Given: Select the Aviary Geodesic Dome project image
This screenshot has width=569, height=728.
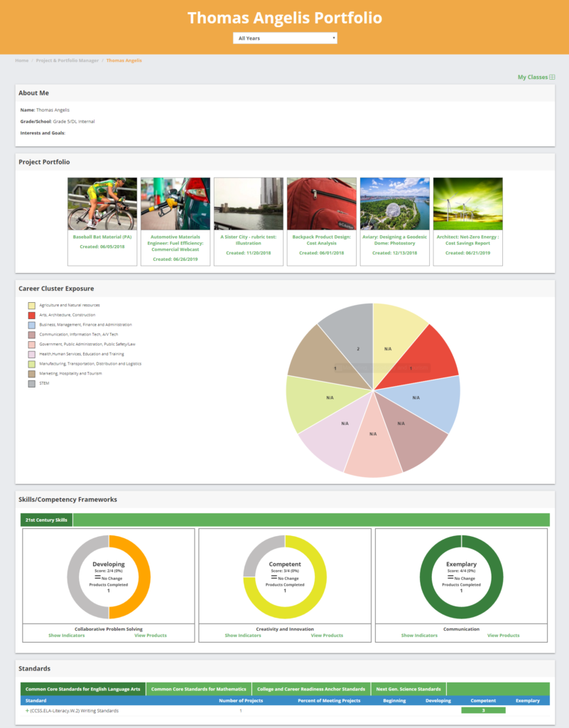Looking at the screenshot, I should (x=394, y=204).
